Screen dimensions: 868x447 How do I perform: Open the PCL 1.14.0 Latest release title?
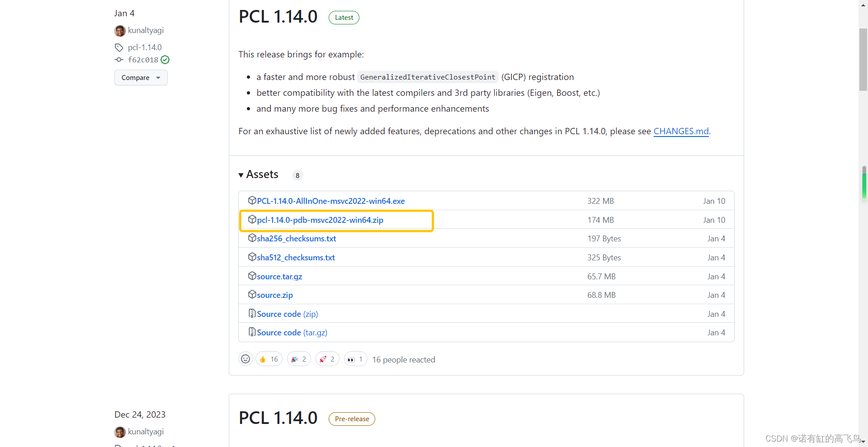coord(278,17)
